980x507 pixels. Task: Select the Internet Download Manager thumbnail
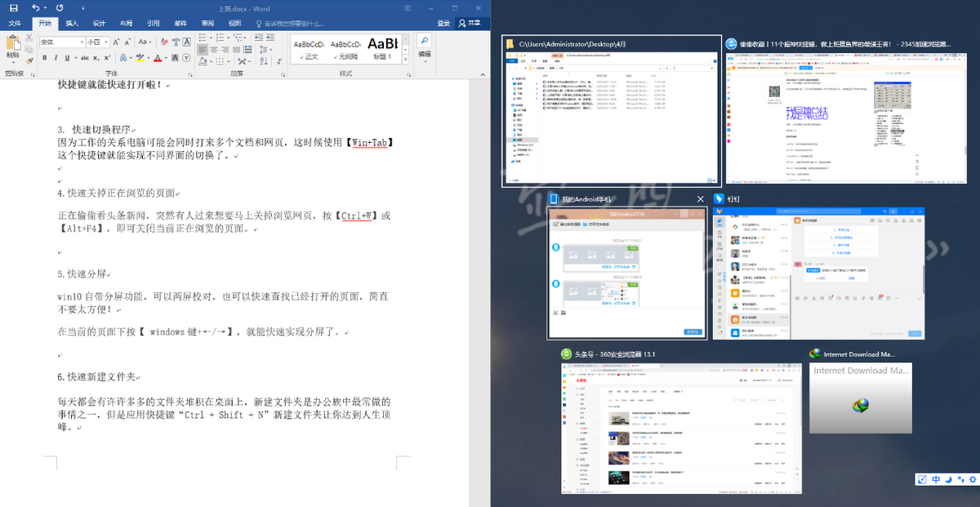860,398
